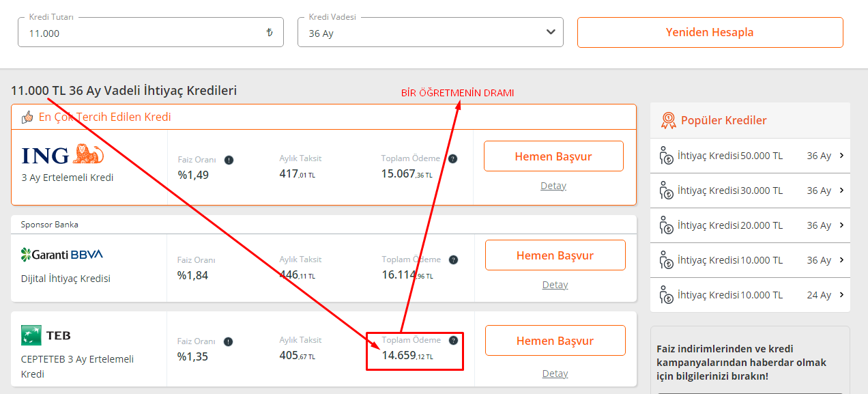Click the person-coin icon on the 50.000 TL row
Screen dimensions: 868x394
coord(667,156)
